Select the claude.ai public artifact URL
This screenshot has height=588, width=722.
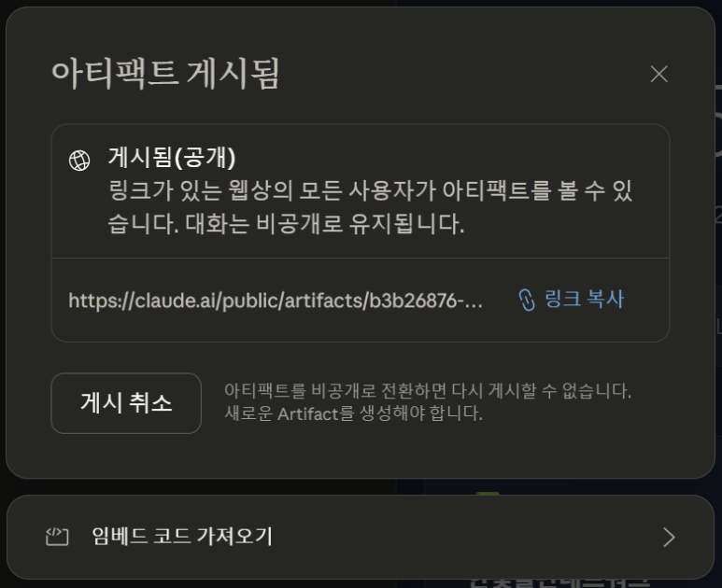click(276, 301)
